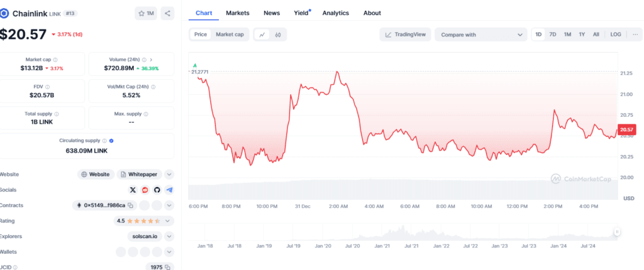
Task: Click the 638.09M LINK circulating supply value
Action: pos(87,151)
